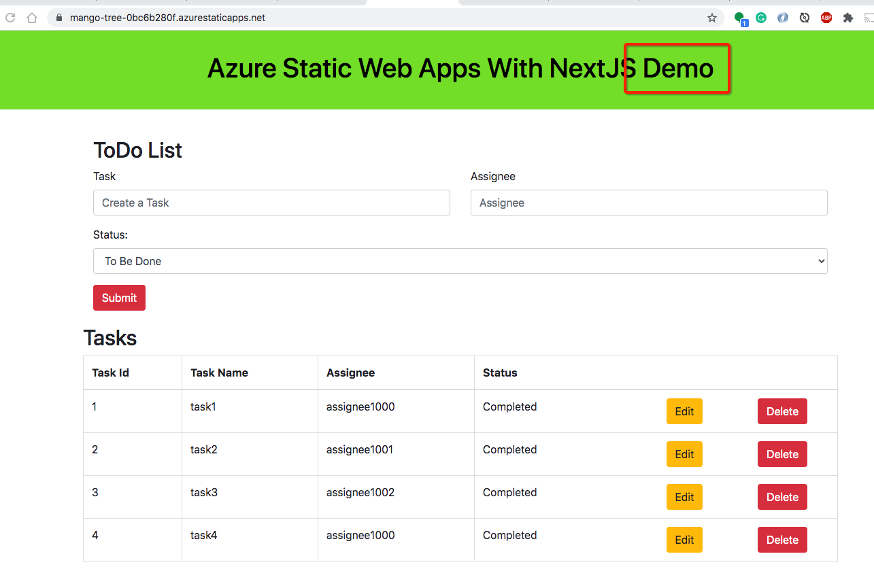Viewport: 874px width, 588px height.
Task: Click the page title banner heading
Action: pos(460,68)
